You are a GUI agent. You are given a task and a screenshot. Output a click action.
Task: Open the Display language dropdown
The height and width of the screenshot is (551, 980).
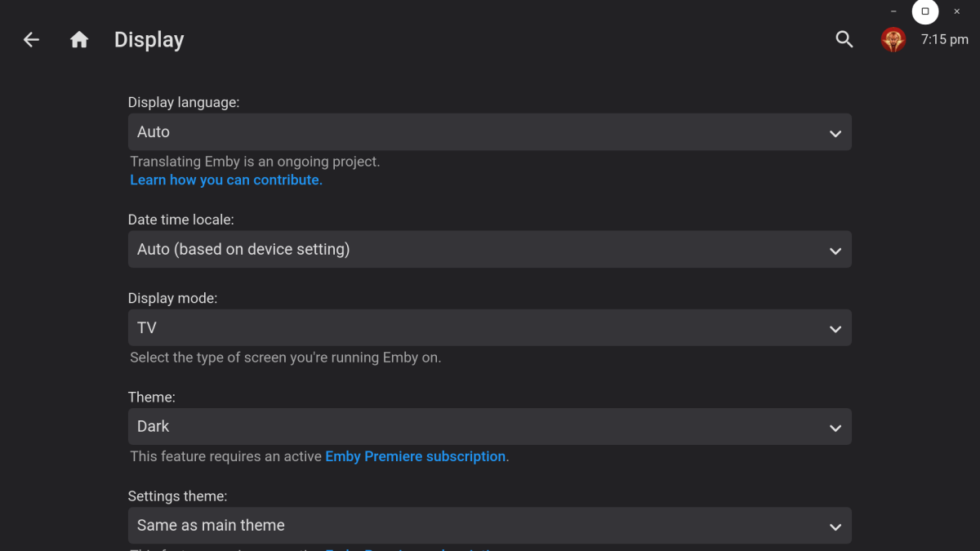[490, 131]
